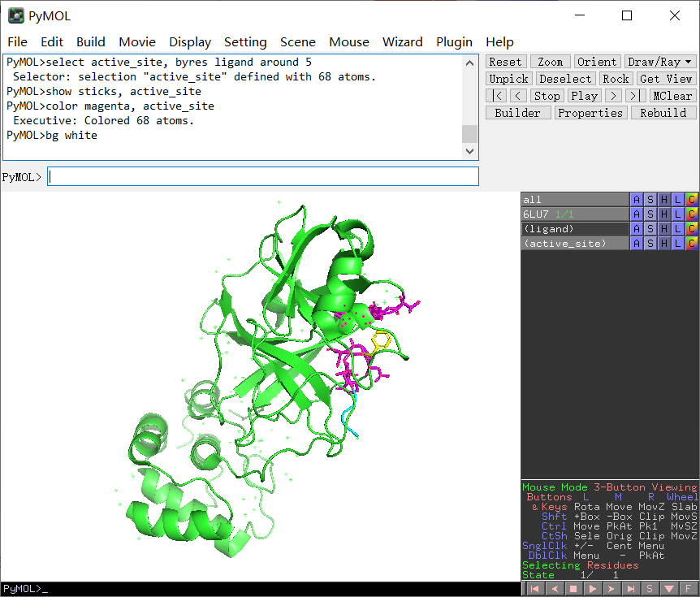Click the Rebuild button

(663, 113)
